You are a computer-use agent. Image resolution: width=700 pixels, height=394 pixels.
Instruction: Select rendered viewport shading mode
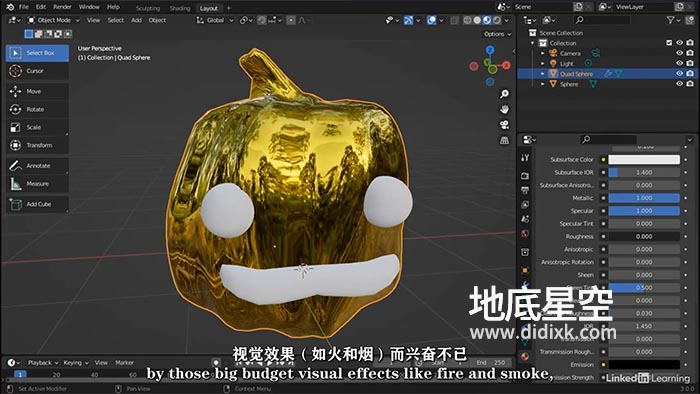click(496, 20)
